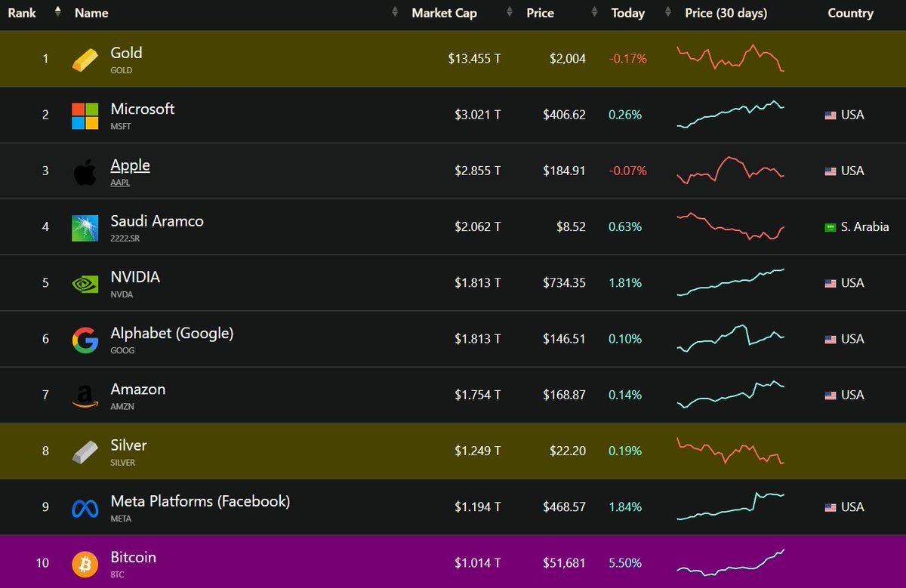Viewport: 906px width, 588px height.
Task: Click the S. Arabia country label
Action: click(x=865, y=227)
